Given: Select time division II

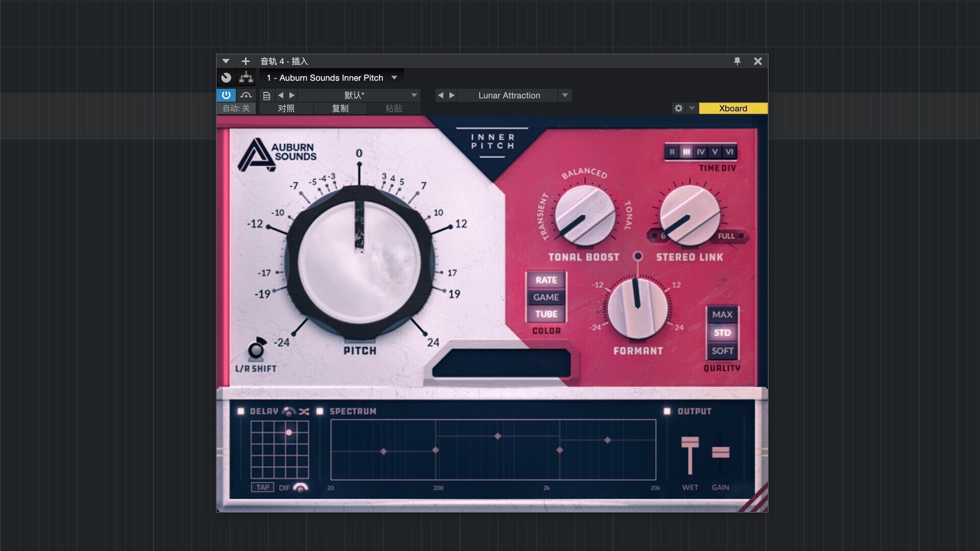Looking at the screenshot, I should [x=672, y=152].
